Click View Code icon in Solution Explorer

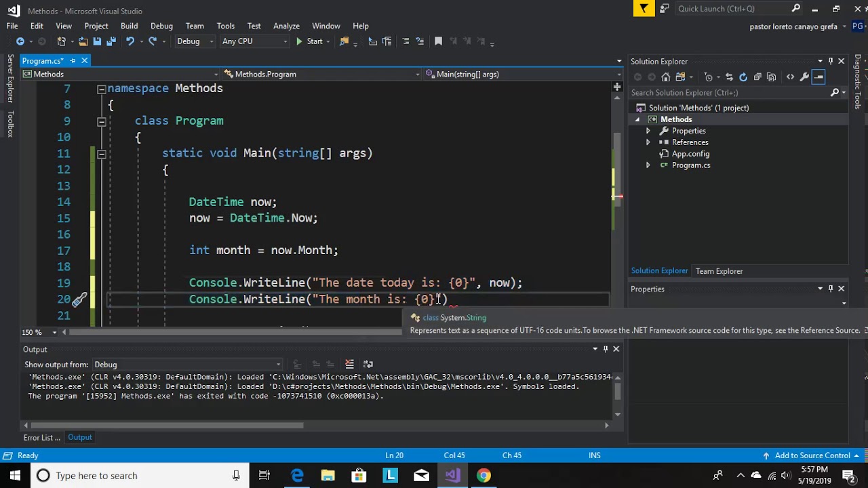[x=790, y=77]
